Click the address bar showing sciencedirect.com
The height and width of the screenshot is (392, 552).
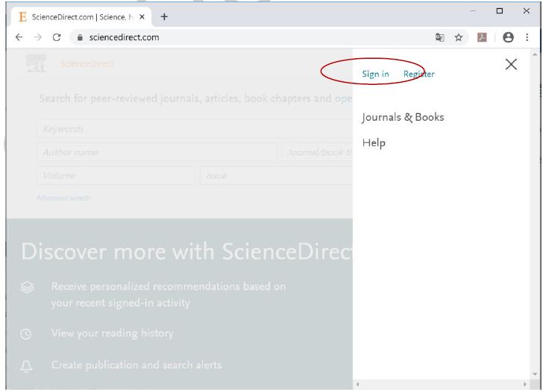click(x=254, y=37)
